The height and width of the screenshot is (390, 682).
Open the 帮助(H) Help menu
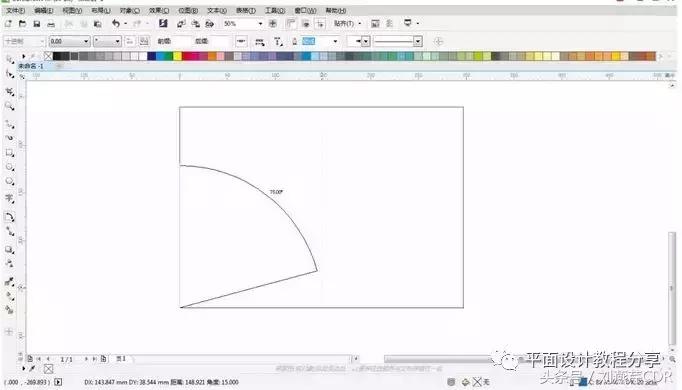click(x=335, y=10)
